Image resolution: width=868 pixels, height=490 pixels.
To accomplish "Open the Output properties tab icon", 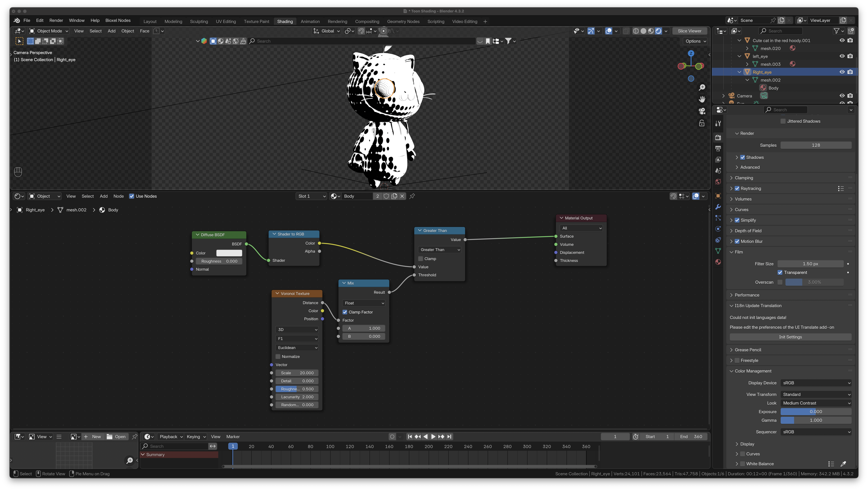I will pyautogui.click(x=718, y=149).
